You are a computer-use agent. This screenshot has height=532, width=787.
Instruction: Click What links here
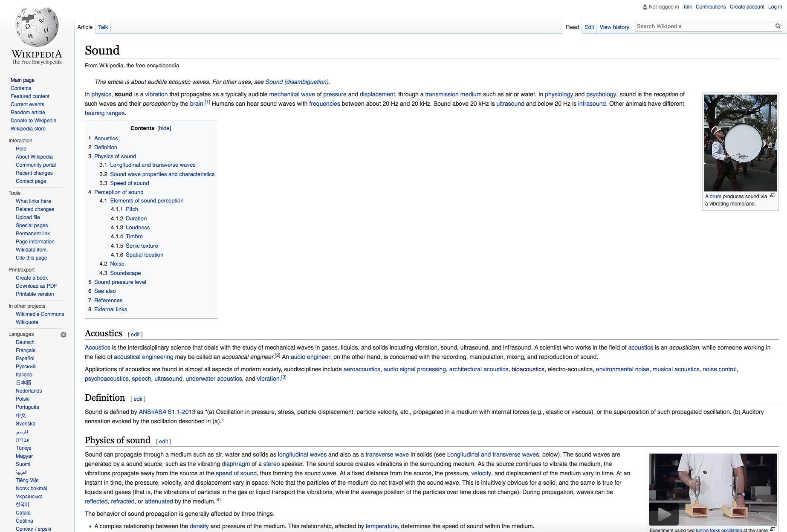pyautogui.click(x=33, y=201)
